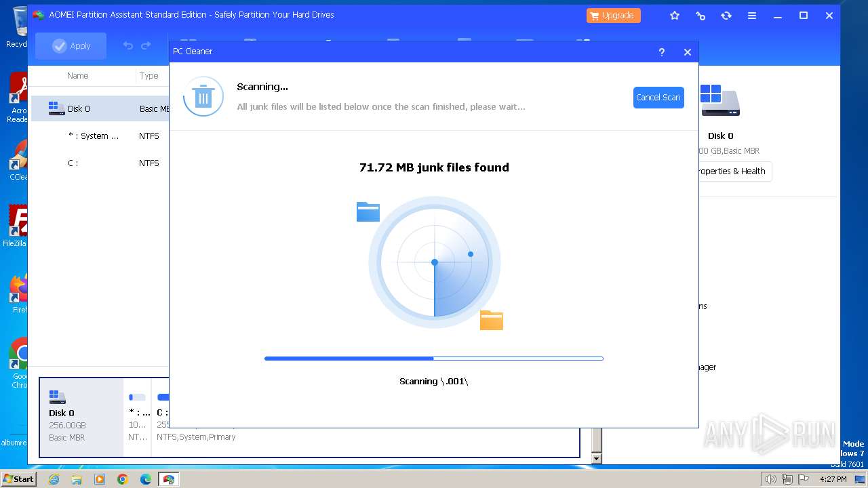Click the clock showing 4:27 PM
868x488 pixels.
point(833,479)
